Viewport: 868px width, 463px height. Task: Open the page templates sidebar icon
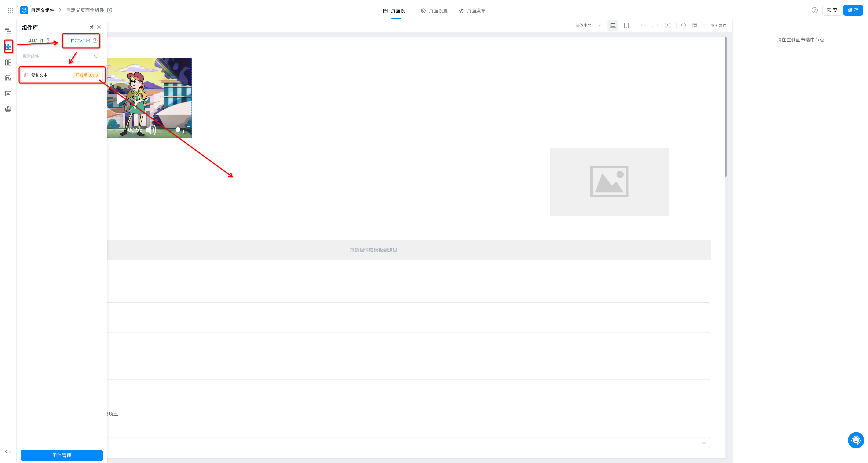point(8,62)
